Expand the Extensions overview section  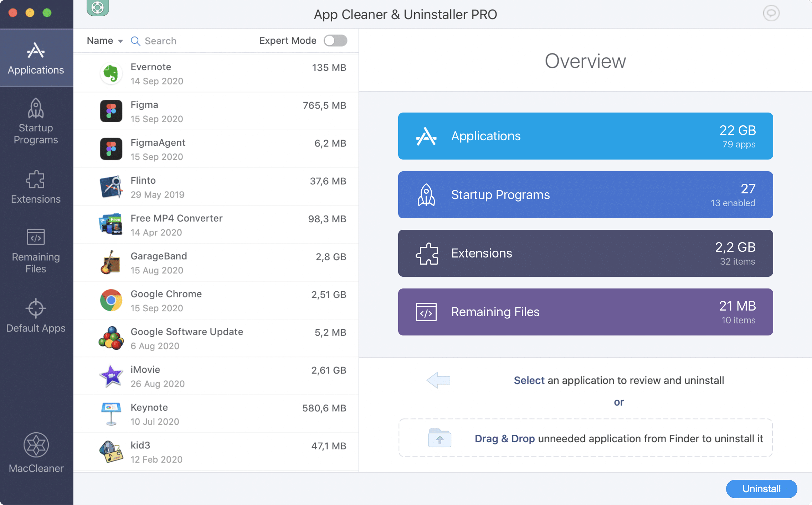[585, 253]
